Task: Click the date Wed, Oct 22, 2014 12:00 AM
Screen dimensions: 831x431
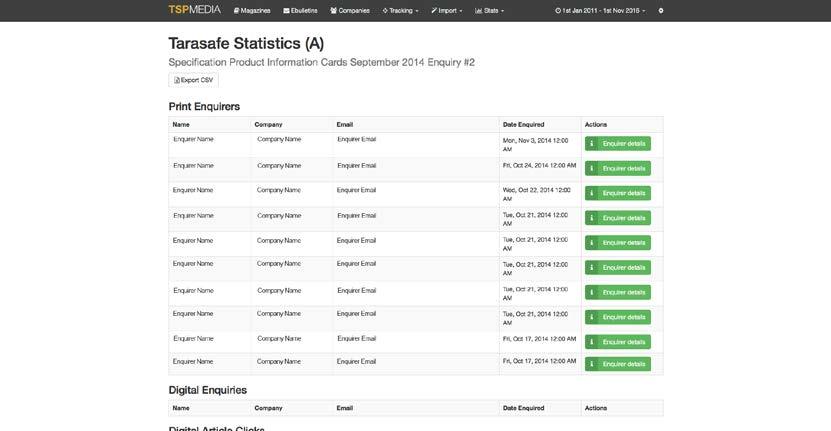Action: [x=536, y=194]
